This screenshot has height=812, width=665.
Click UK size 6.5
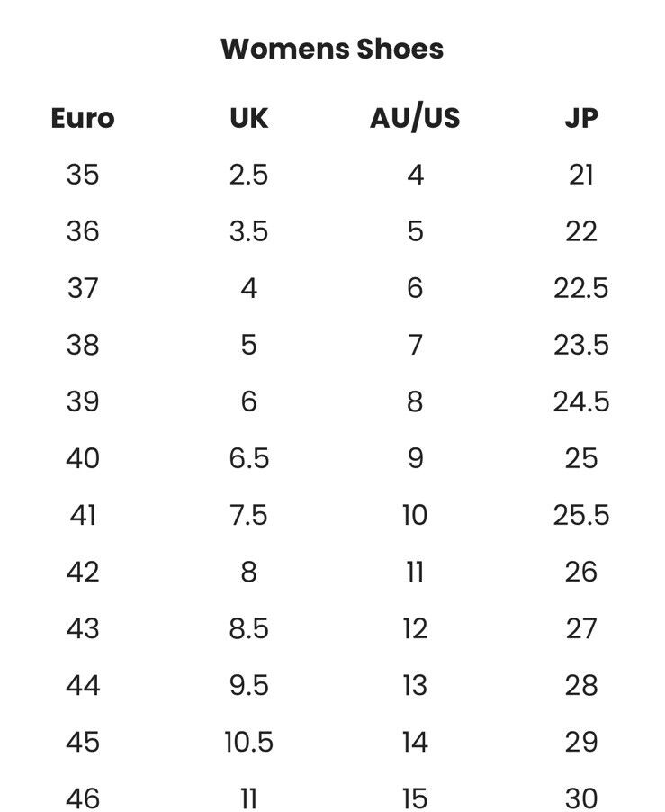tap(249, 458)
